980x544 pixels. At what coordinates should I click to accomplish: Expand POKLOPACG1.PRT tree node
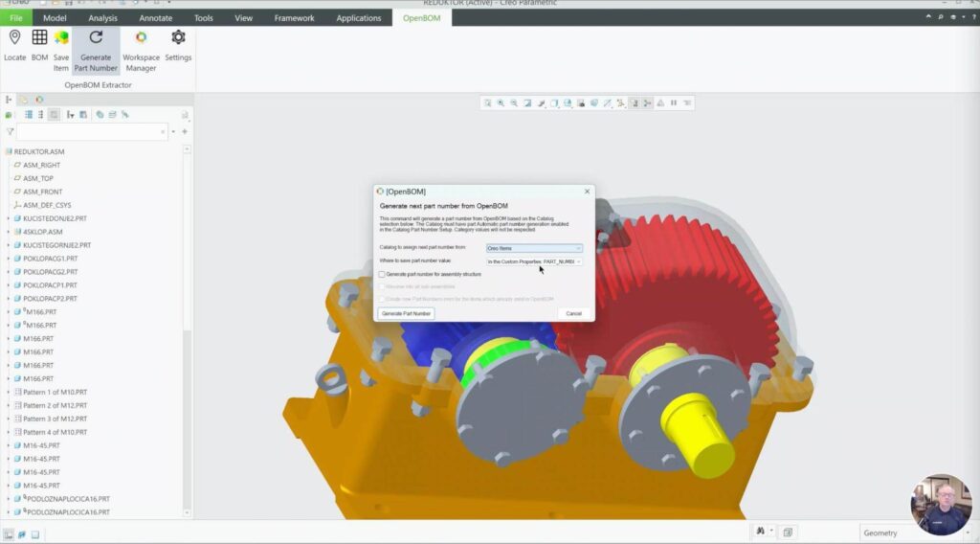(x=8, y=259)
